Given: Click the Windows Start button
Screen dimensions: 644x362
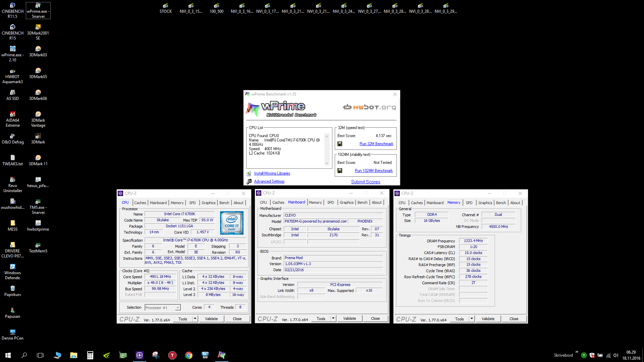Looking at the screenshot, I should coord(8,355).
